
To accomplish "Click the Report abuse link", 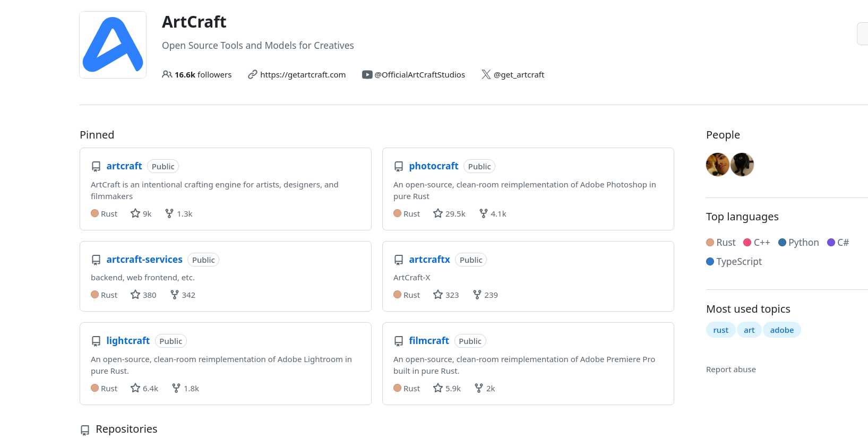I will pyautogui.click(x=731, y=370).
